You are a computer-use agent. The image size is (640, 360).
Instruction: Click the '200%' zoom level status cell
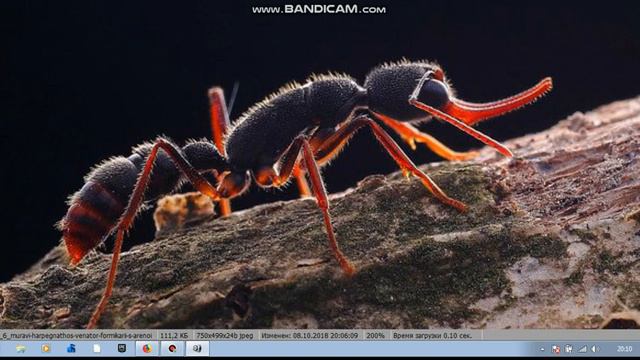376,336
